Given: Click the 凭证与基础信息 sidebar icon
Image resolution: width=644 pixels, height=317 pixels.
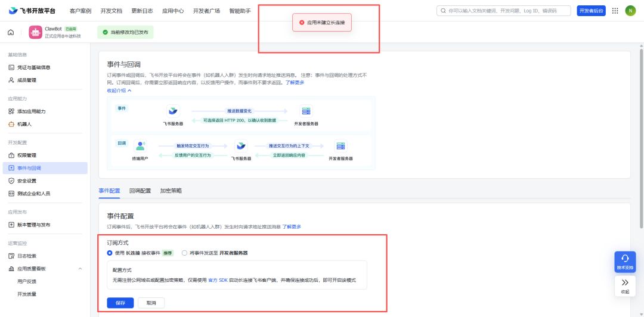Looking at the screenshot, I should click(11, 67).
